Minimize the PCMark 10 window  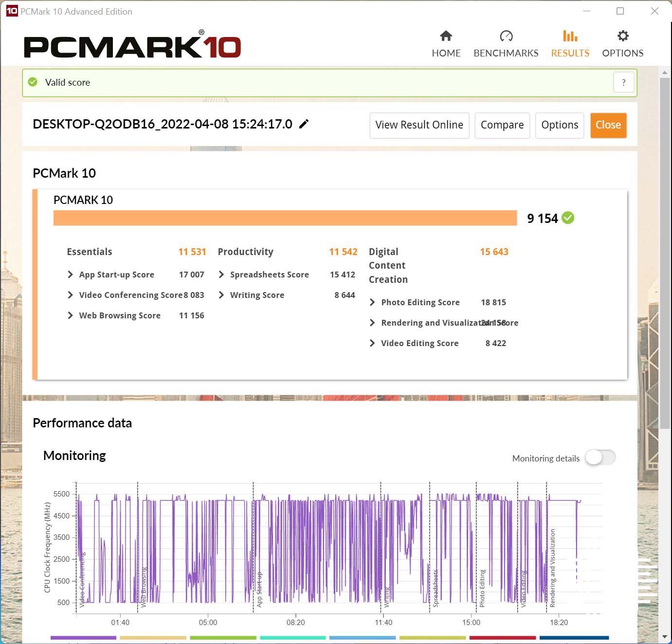pos(586,11)
